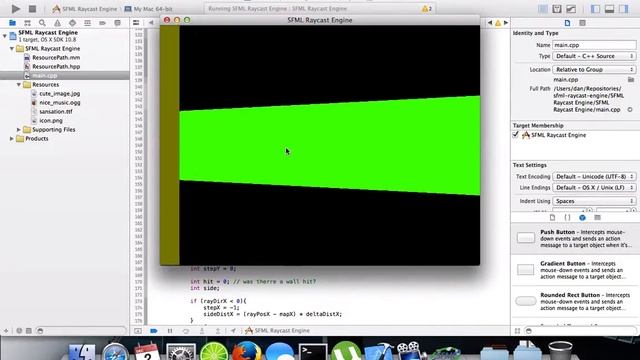Viewport: 640px width, 360px height.
Task: Select sansation.ttf font file
Action: (56, 111)
